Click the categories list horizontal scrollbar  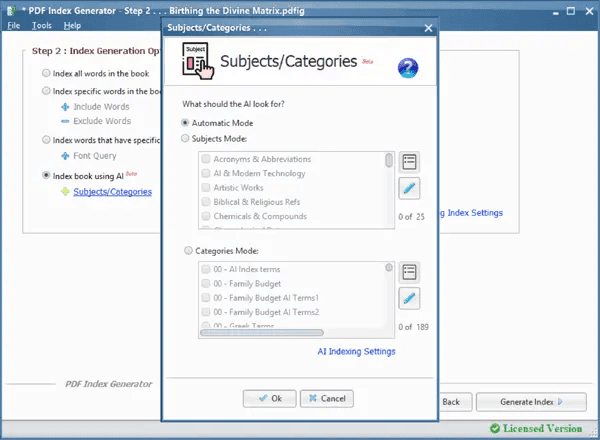tap(262, 332)
